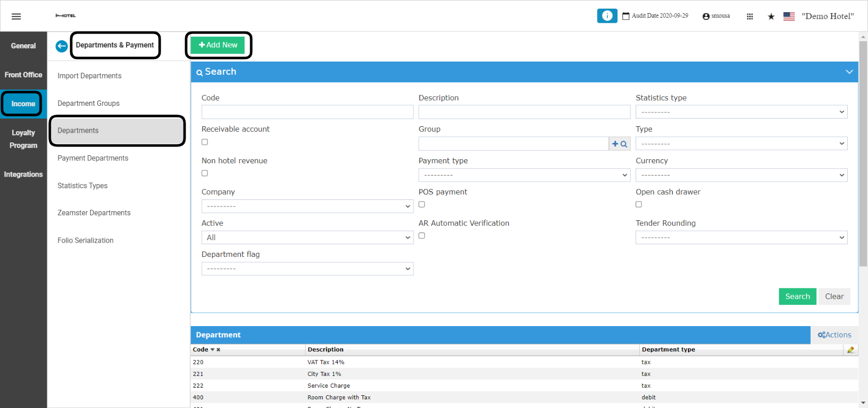
Task: Click the Group lookup plus-search icon
Action: [619, 144]
